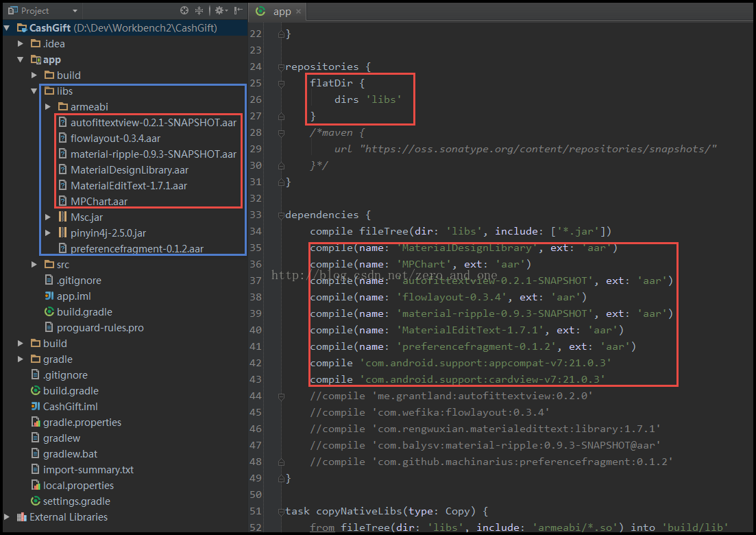Open the root .gitignore file
756x535 pixels.
click(66, 374)
